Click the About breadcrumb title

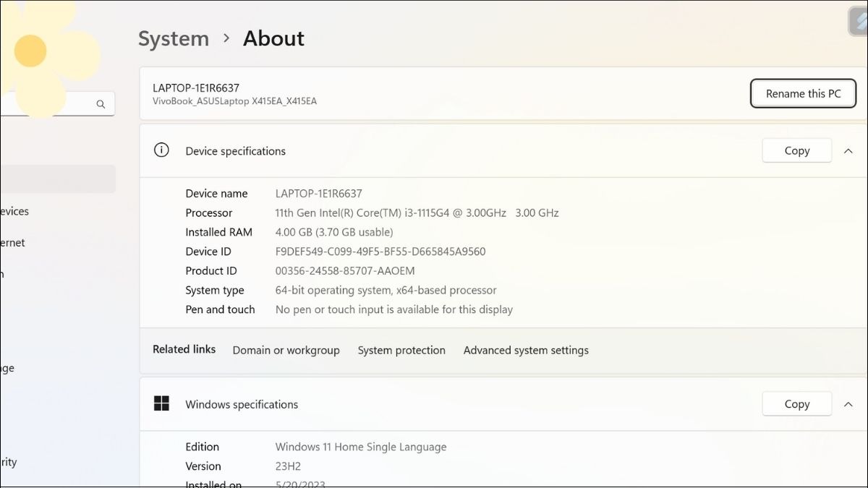(273, 38)
